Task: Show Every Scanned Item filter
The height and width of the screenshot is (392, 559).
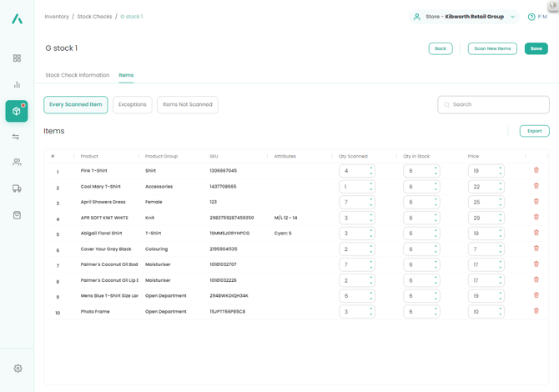Action: 76,104
